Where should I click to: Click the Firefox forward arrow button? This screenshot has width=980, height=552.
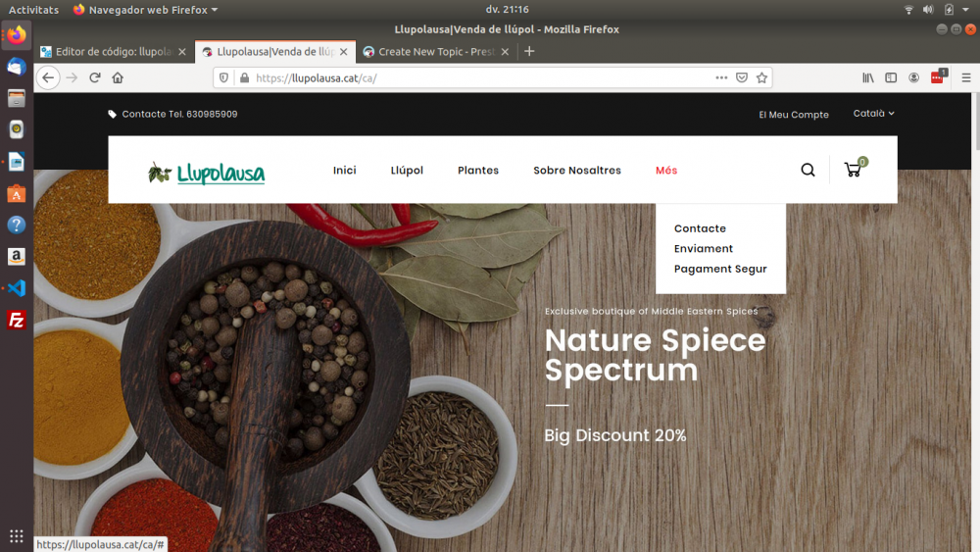click(72, 78)
